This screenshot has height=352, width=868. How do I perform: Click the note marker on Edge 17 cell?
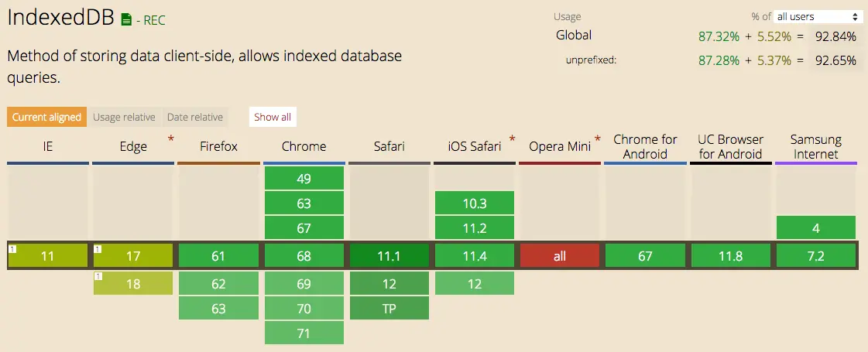tap(98, 249)
